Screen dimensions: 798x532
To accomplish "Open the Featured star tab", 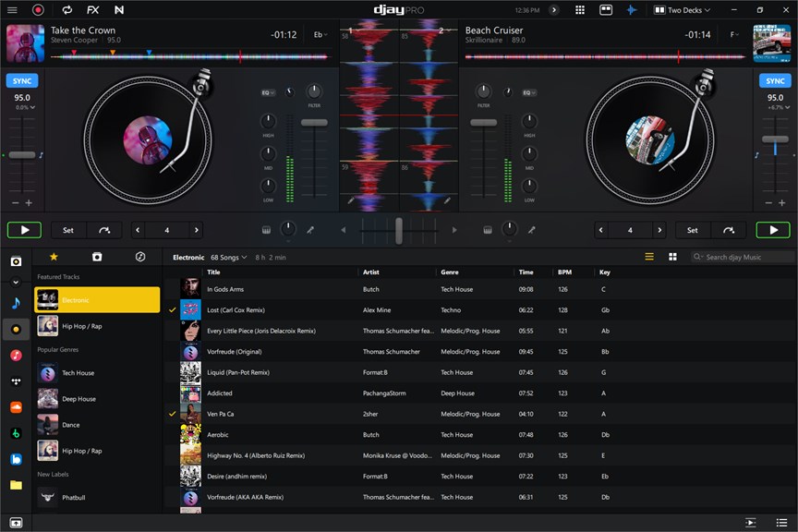I will [x=54, y=257].
